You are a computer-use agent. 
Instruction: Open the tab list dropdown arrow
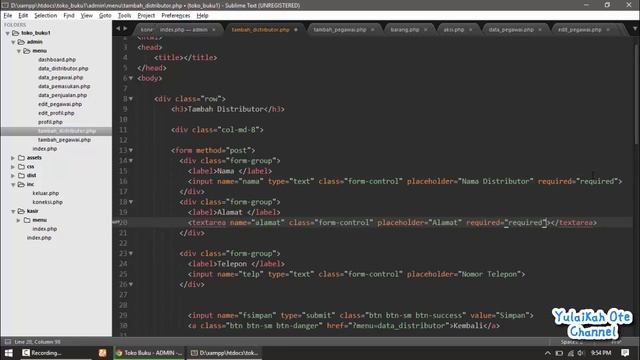[635, 29]
